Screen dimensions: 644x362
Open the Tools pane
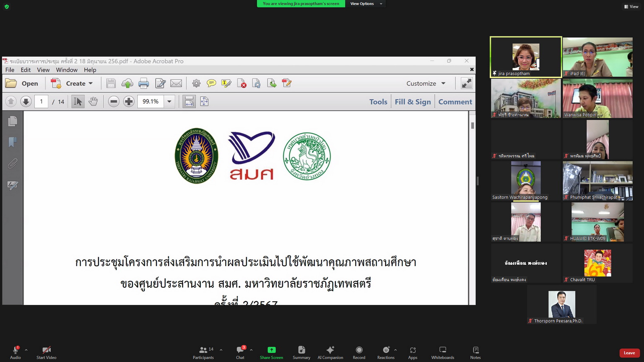coord(378,102)
